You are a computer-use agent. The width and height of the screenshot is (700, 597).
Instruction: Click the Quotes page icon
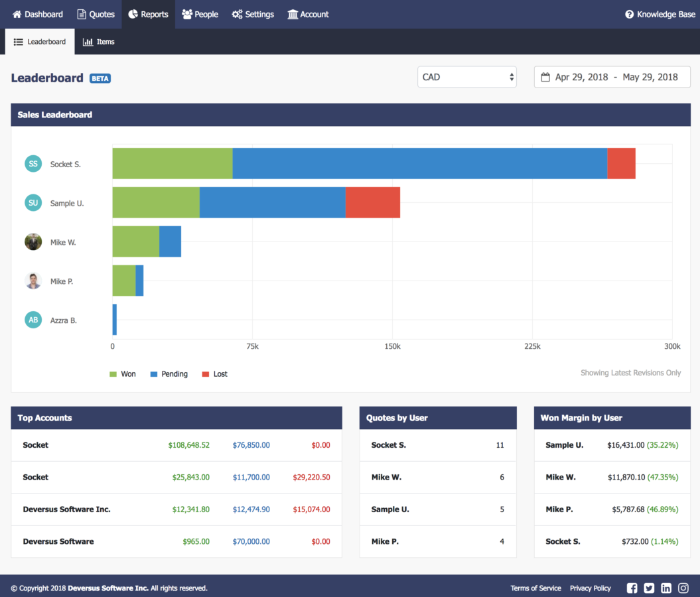pyautogui.click(x=81, y=14)
